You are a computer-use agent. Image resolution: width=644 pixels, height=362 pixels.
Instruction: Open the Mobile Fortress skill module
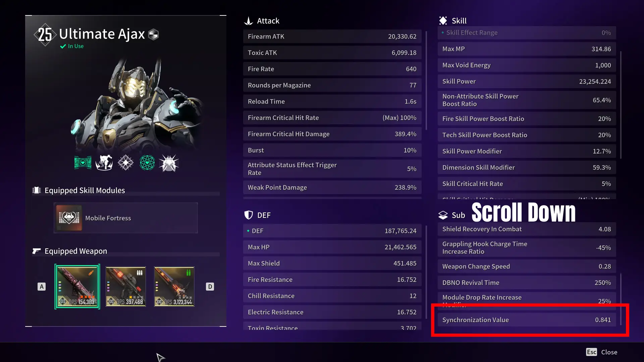pos(126,218)
